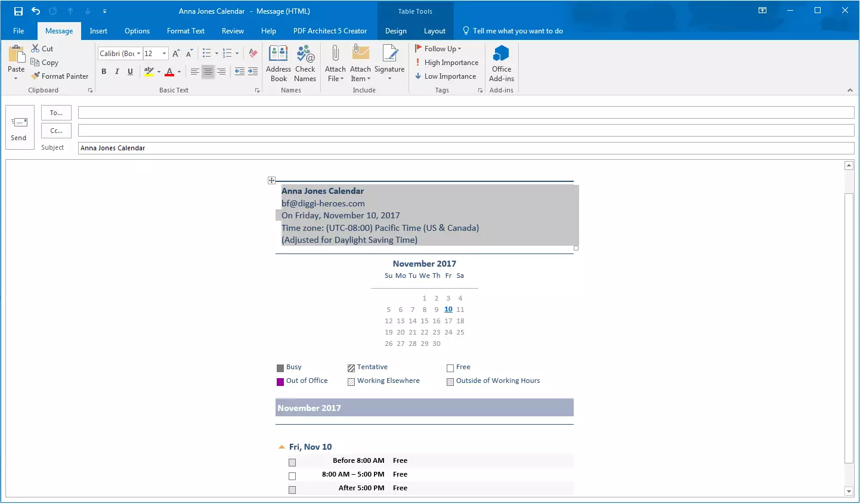Click the Outside of Working Hours legend box
The width and height of the screenshot is (860, 504).
pos(450,382)
